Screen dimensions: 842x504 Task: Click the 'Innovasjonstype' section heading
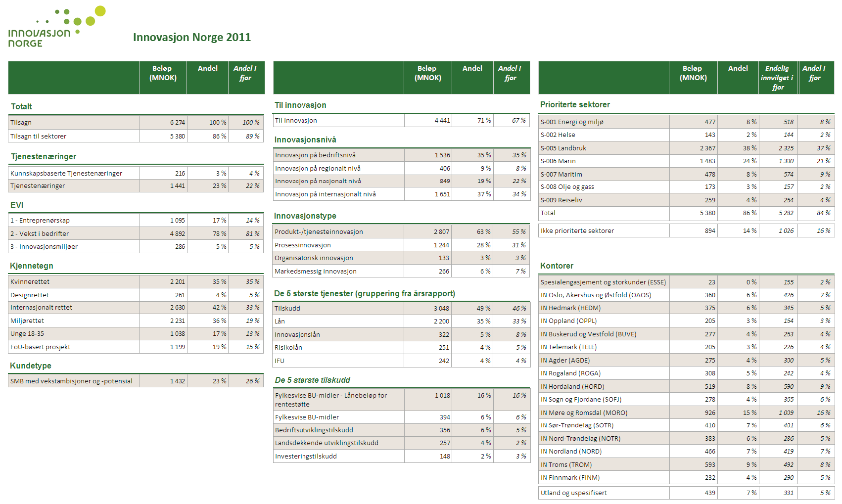[x=305, y=216]
